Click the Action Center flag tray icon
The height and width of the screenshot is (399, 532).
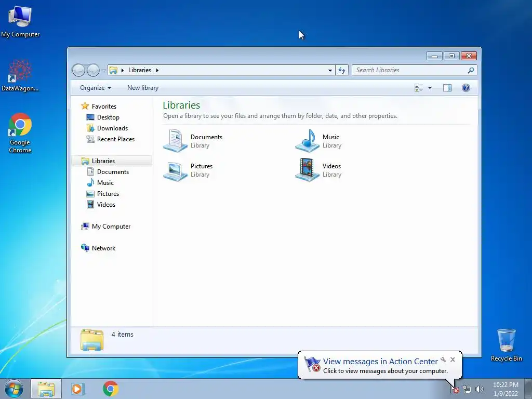[x=455, y=389]
